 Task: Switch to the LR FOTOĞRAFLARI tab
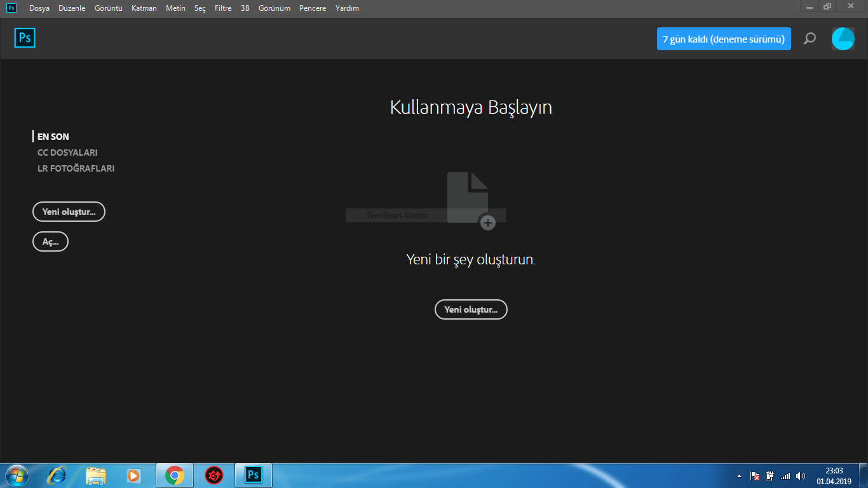click(x=76, y=168)
